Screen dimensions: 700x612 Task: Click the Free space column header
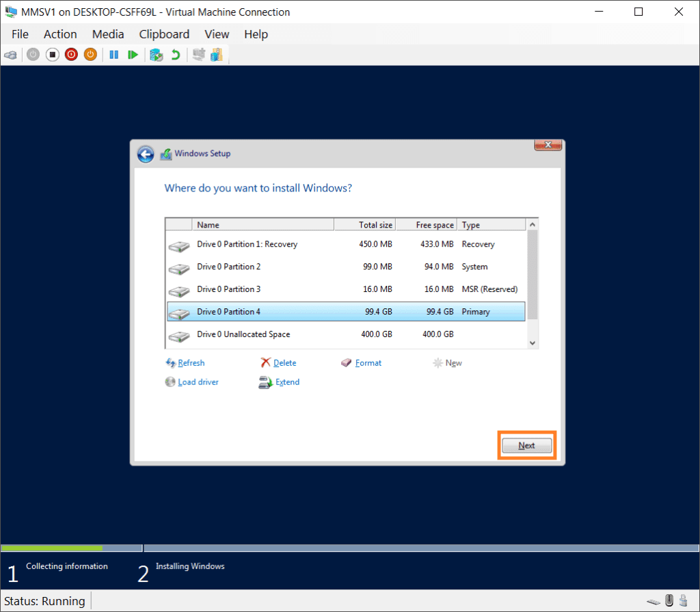pos(427,225)
